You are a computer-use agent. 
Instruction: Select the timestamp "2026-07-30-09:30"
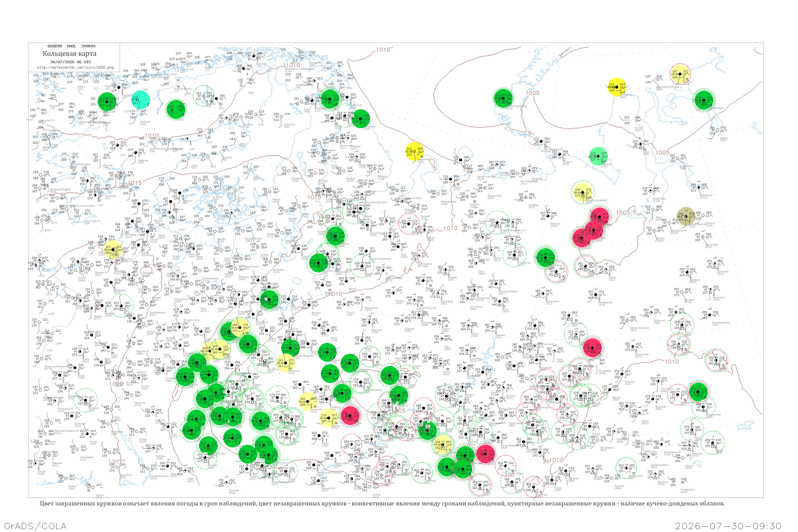click(729, 526)
